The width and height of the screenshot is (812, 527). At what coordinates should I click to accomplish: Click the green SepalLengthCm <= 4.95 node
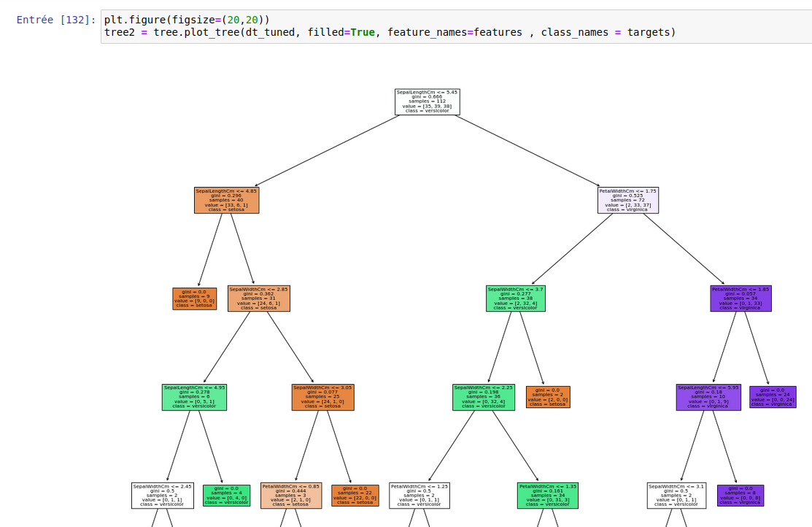pos(194,397)
